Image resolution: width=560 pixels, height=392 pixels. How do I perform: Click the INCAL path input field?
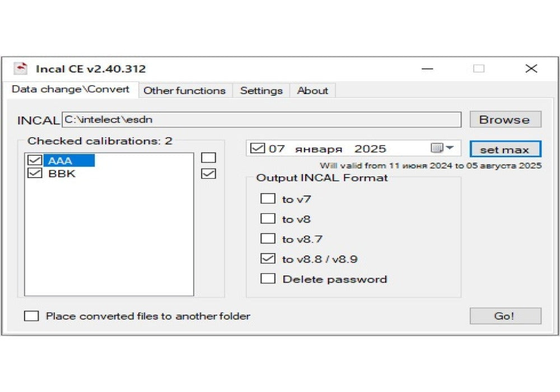click(261, 120)
